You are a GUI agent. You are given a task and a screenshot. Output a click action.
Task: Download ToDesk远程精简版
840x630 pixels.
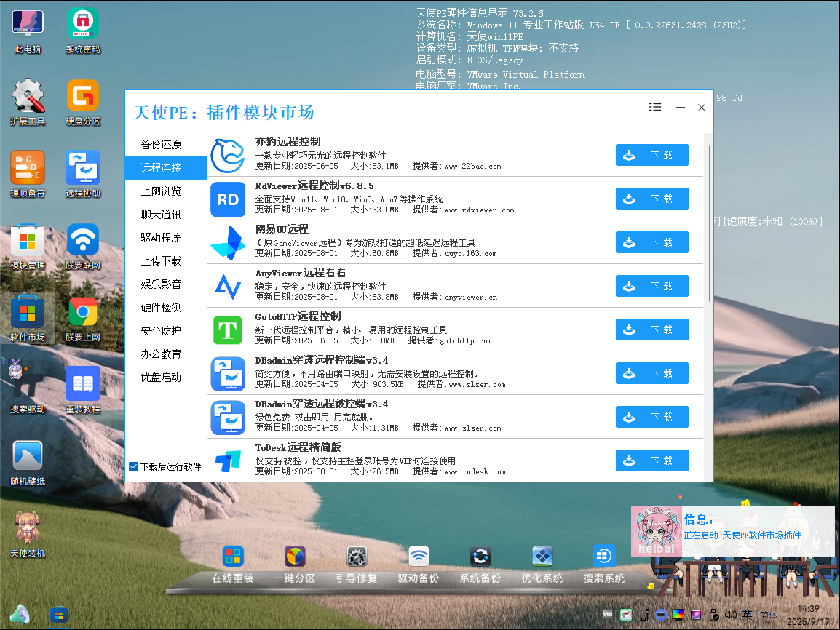point(652,460)
